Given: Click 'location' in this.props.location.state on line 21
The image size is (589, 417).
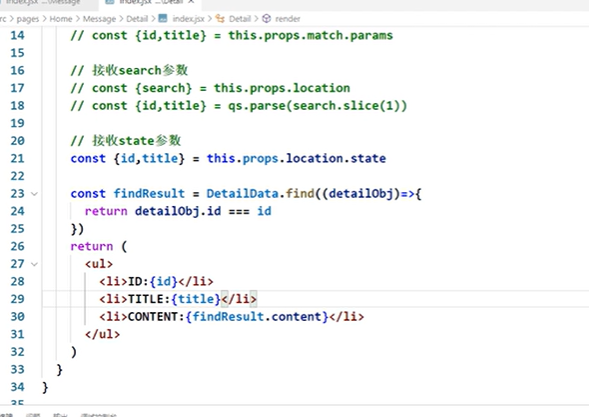Looking at the screenshot, I should pos(314,158).
